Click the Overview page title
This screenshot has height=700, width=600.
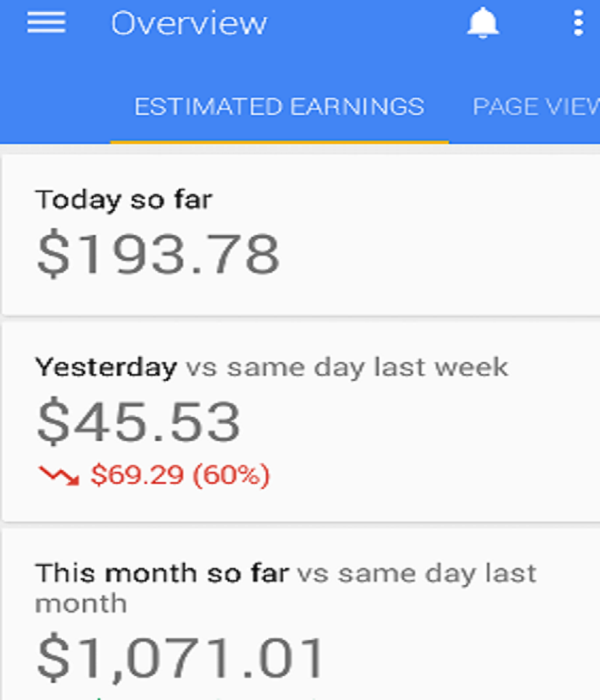click(189, 24)
